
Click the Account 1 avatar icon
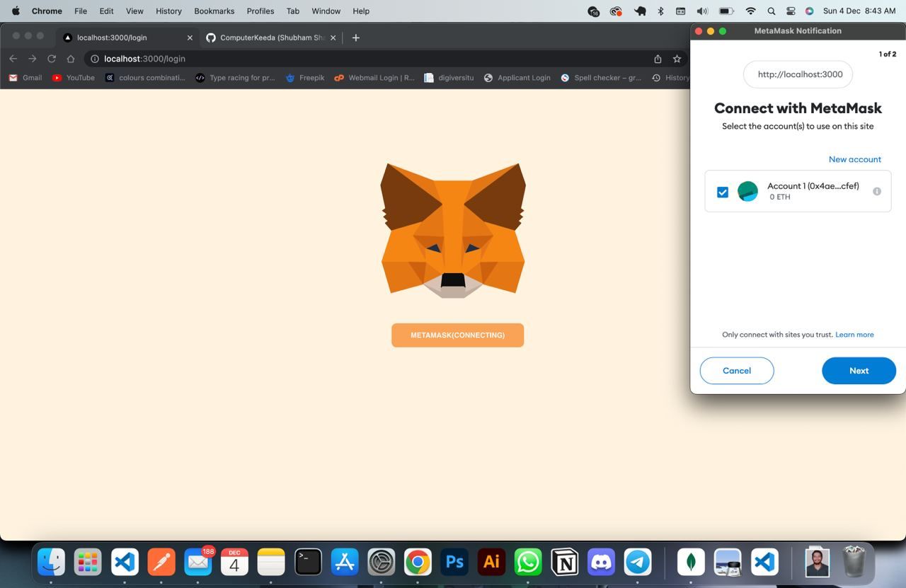pyautogui.click(x=747, y=191)
